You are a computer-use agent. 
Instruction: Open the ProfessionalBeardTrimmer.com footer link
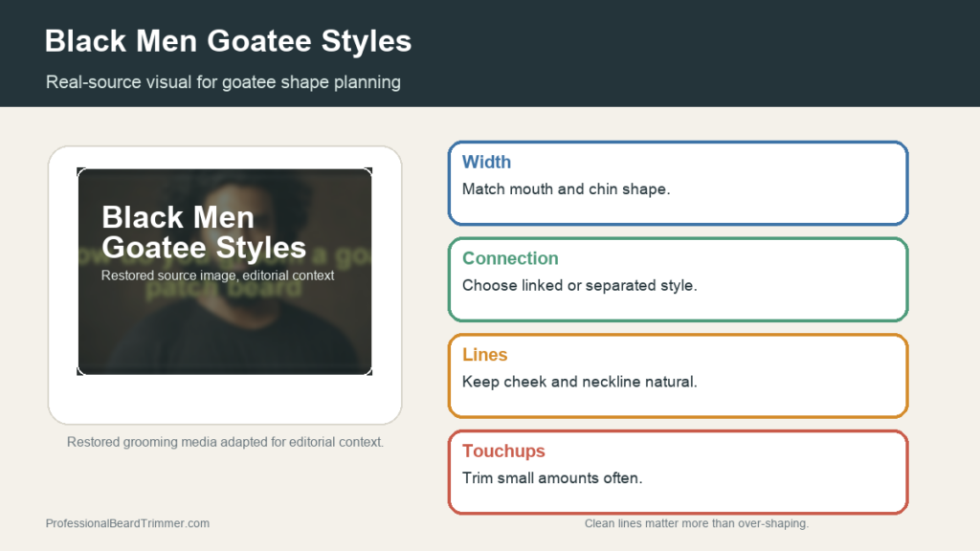click(127, 523)
